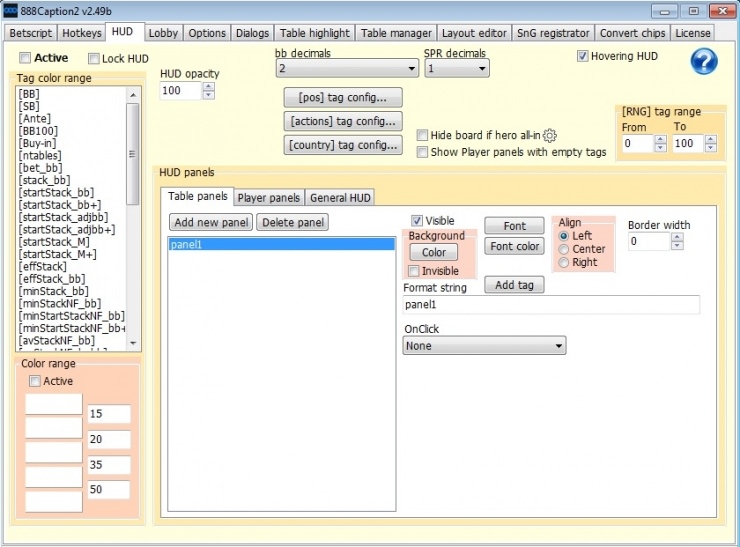740x547 pixels.
Task: Increase Border width stepper
Action: coord(677,237)
